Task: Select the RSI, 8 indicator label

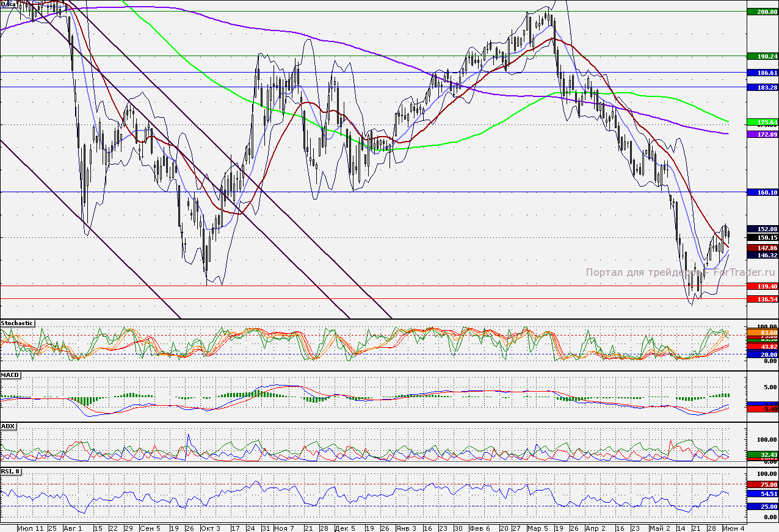Action: click(x=12, y=471)
